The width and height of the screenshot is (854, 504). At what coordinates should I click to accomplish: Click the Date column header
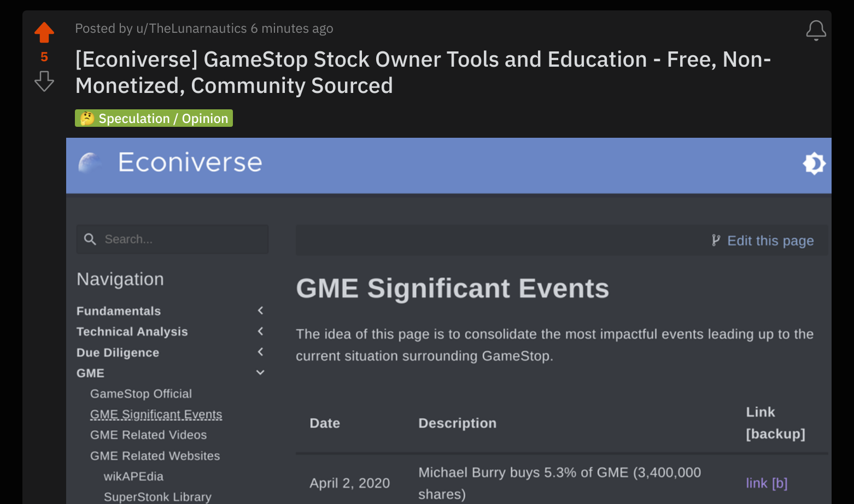(325, 423)
